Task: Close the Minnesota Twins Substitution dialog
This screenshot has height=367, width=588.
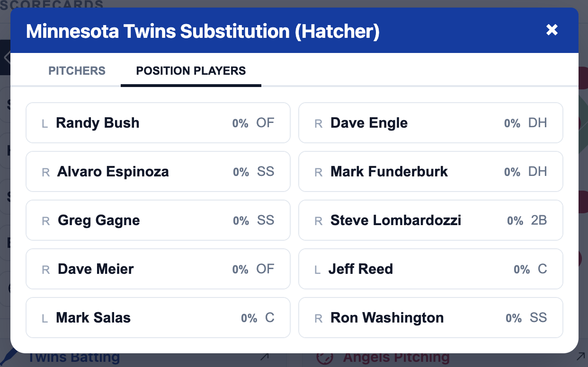Action: click(552, 30)
